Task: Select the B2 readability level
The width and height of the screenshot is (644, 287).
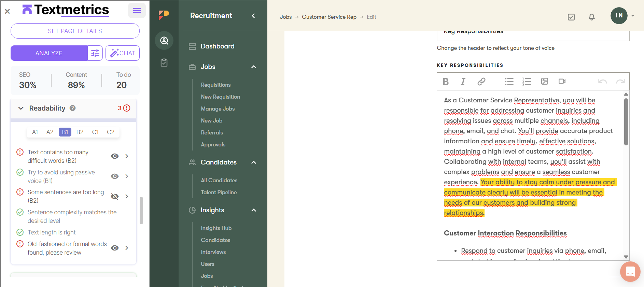Action: pyautogui.click(x=80, y=132)
